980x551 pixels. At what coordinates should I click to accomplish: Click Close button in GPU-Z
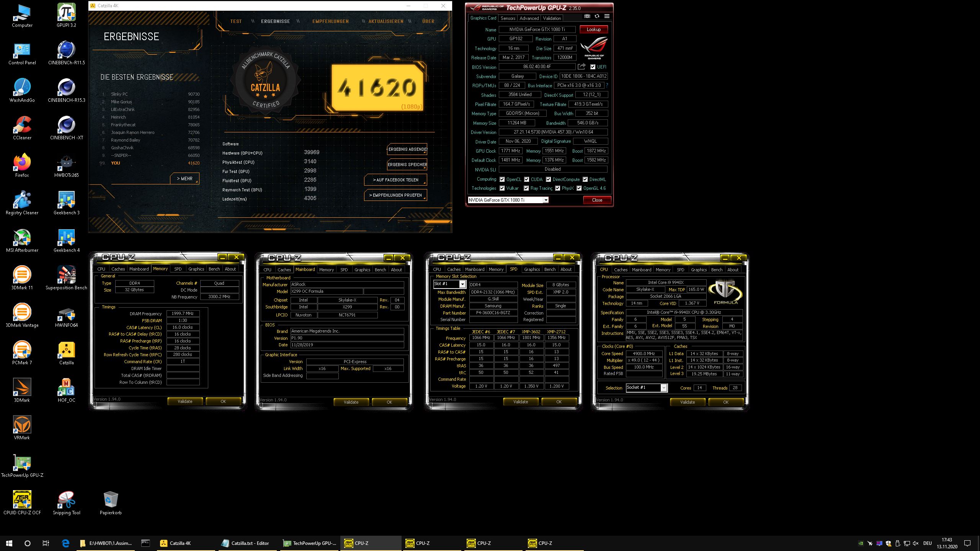point(597,200)
